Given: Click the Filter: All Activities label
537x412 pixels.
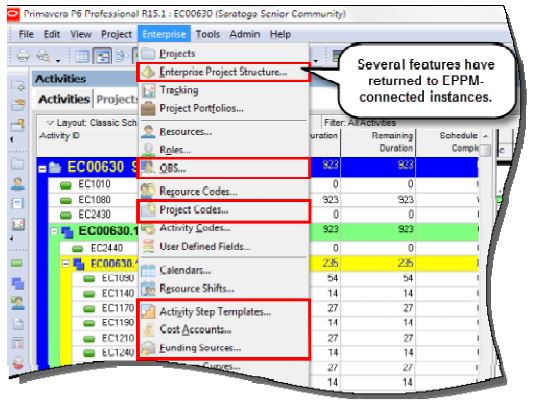Looking at the screenshot, I should pyautogui.click(x=360, y=123).
